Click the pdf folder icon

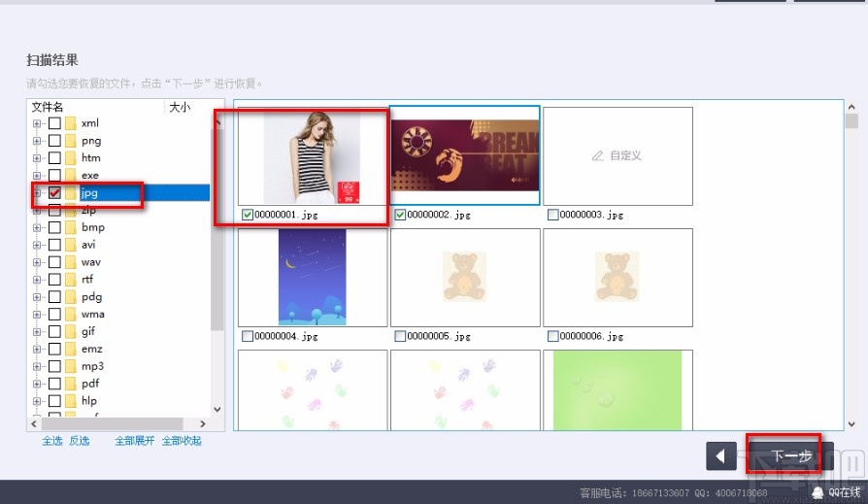click(x=70, y=384)
